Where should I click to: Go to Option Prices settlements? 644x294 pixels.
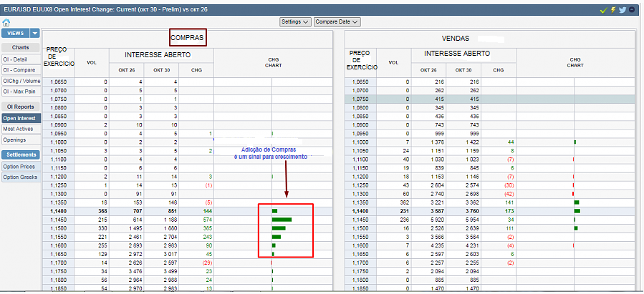coord(20,166)
